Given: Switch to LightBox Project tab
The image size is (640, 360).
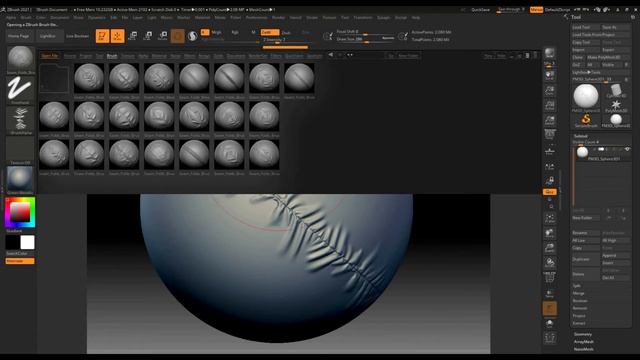Looking at the screenshot, I should [86, 56].
